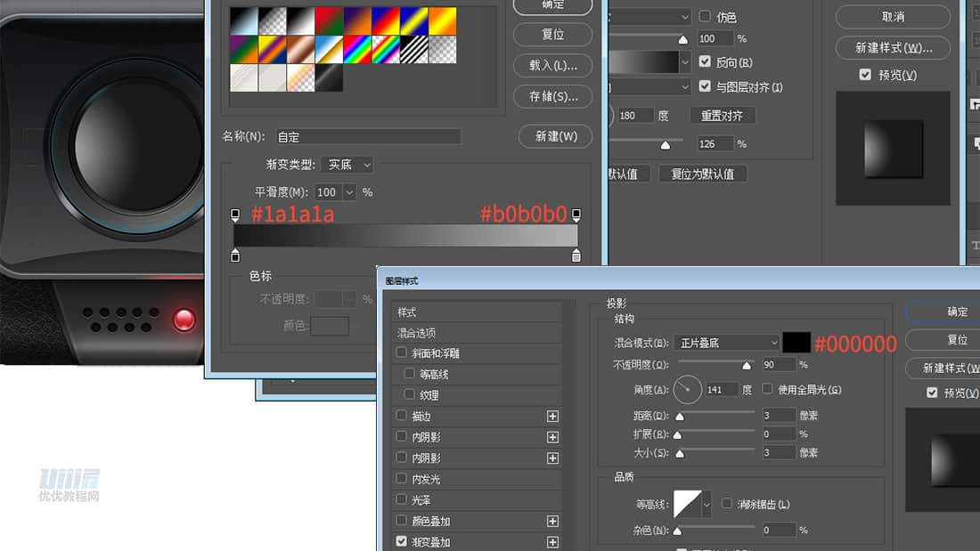
Task: Uncheck the Gradient Overlay checkbox
Action: point(401,541)
